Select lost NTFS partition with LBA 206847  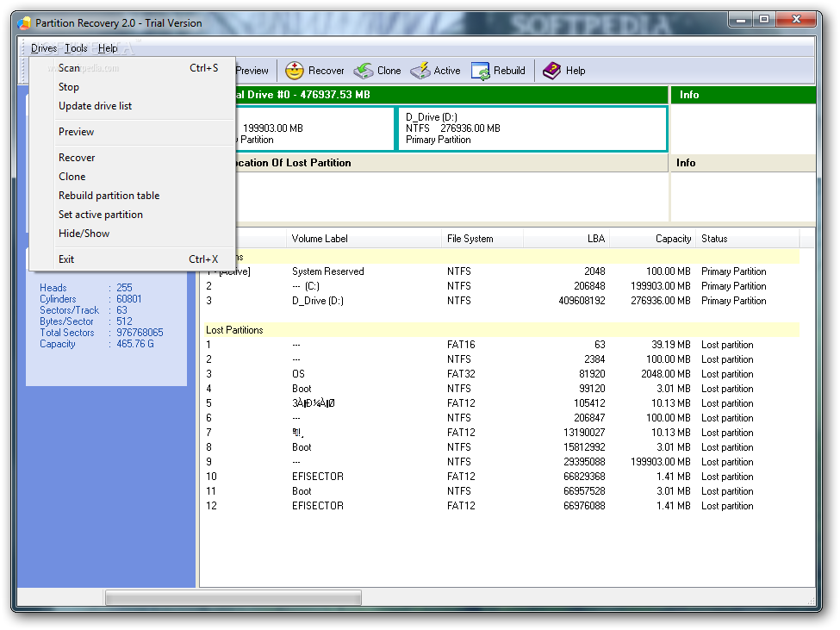click(x=501, y=418)
